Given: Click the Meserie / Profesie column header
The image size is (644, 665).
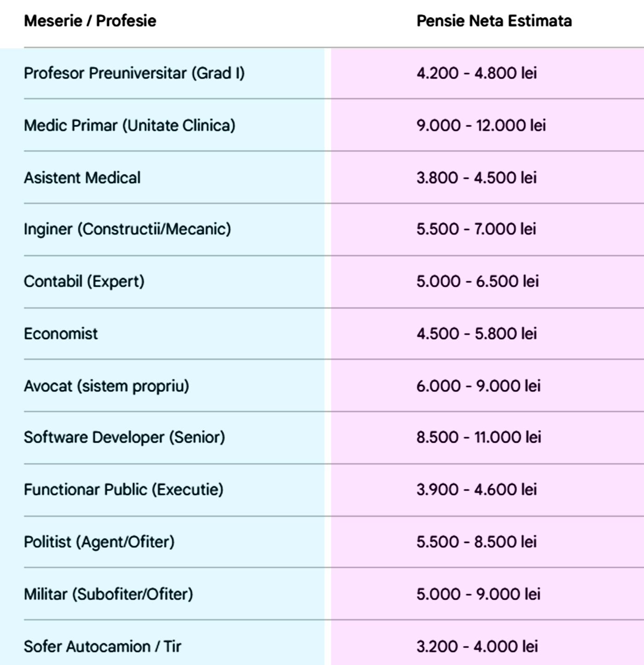Looking at the screenshot, I should tap(90, 21).
